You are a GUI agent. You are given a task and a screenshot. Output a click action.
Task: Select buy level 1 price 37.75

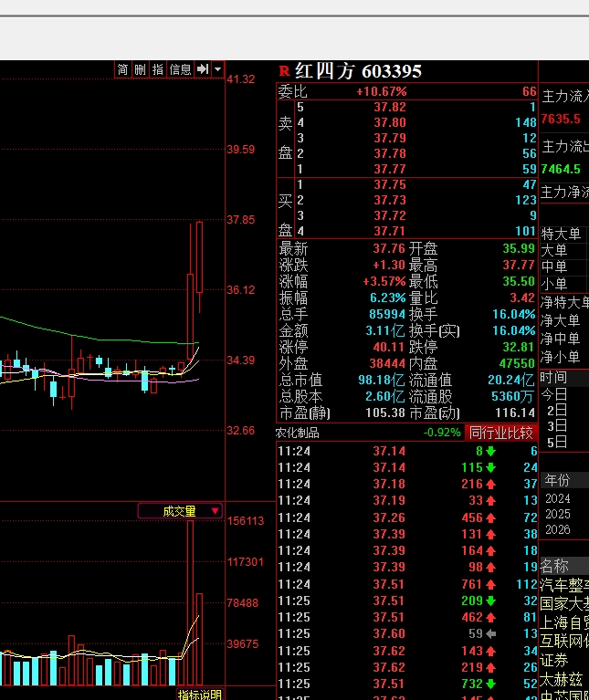click(x=390, y=185)
